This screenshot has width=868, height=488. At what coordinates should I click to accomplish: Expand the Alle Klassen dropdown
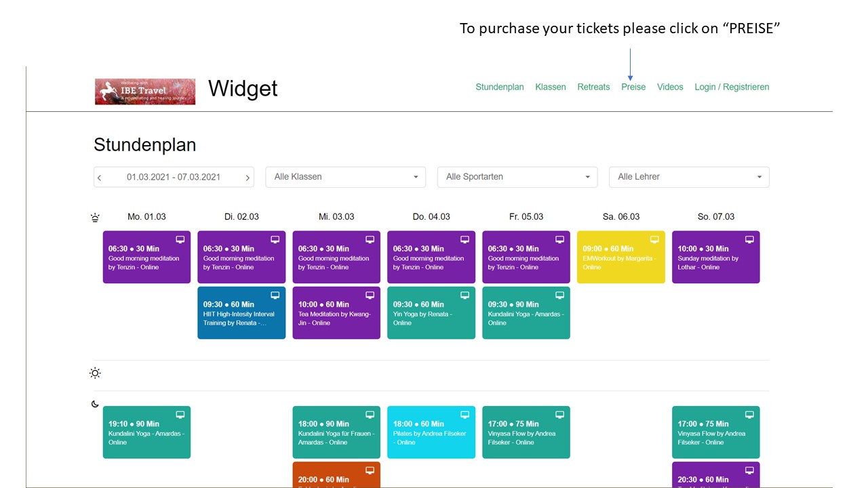[345, 177]
